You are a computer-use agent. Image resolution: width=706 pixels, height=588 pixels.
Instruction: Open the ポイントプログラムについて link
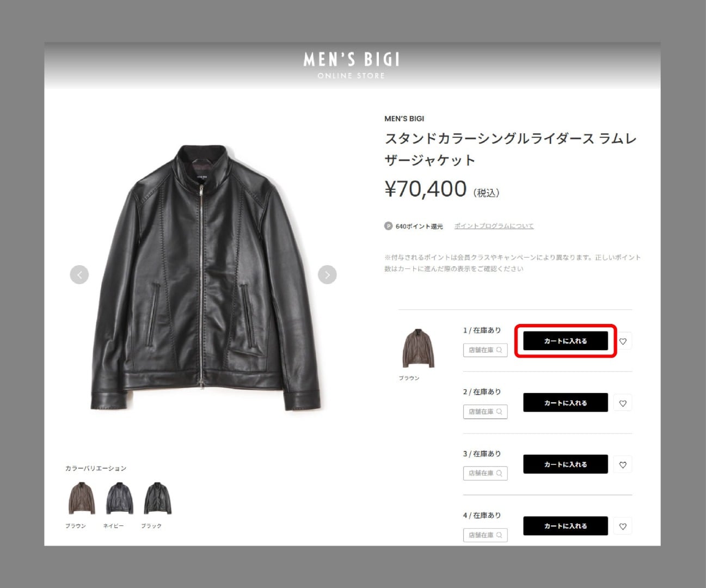click(494, 226)
